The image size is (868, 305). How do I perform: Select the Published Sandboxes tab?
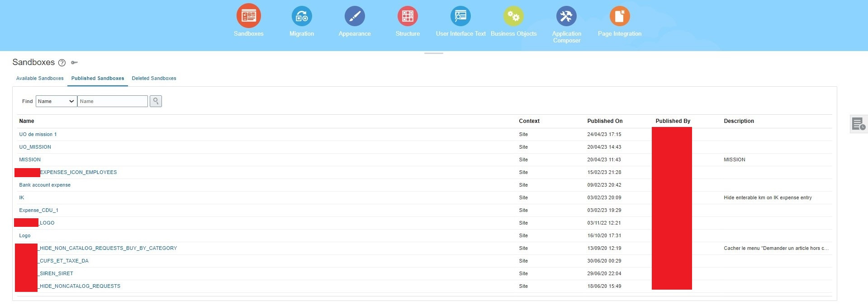(98, 78)
